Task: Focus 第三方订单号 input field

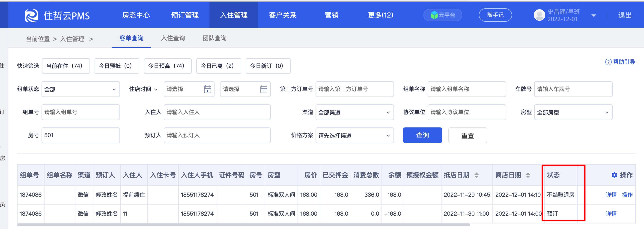Action: (355, 89)
